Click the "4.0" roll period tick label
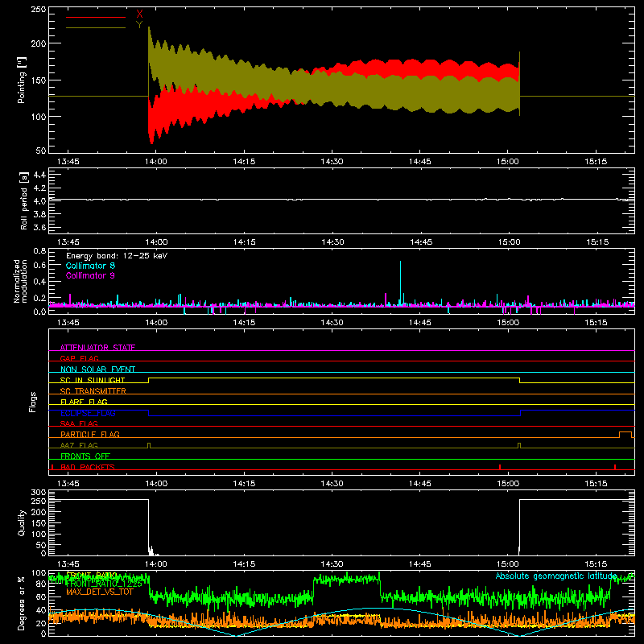 (39, 201)
